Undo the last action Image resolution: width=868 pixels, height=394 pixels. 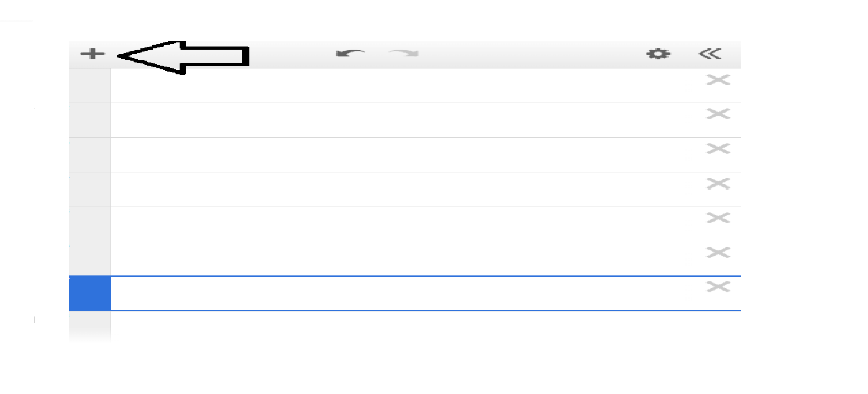(x=350, y=54)
